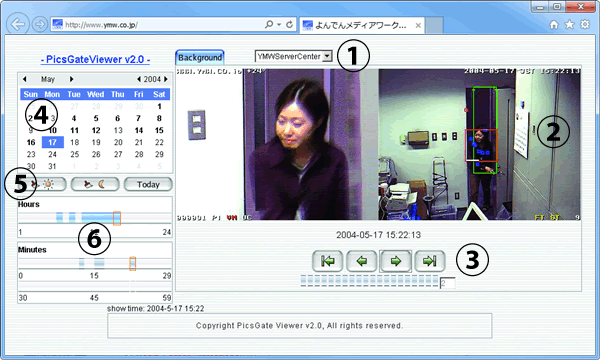Screen dimensions: 600x360
Task: Click the frame progress bar below playback buttons
Action: (x=369, y=280)
